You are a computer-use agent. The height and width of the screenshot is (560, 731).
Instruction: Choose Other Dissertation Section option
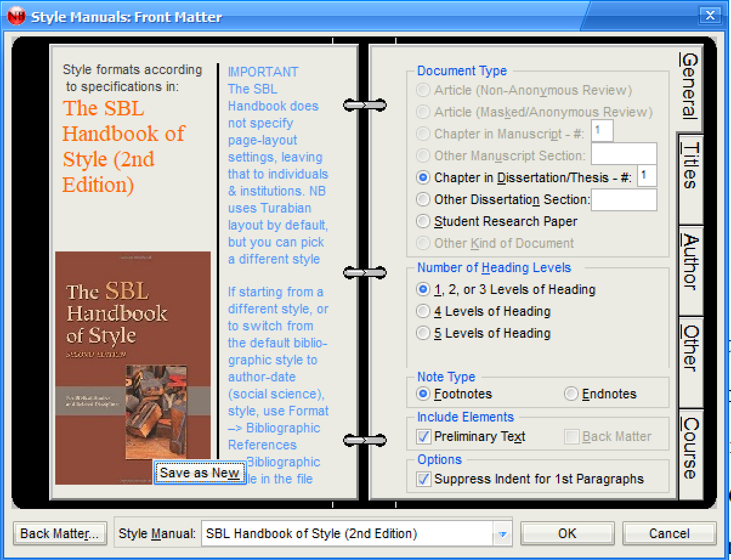tap(423, 200)
